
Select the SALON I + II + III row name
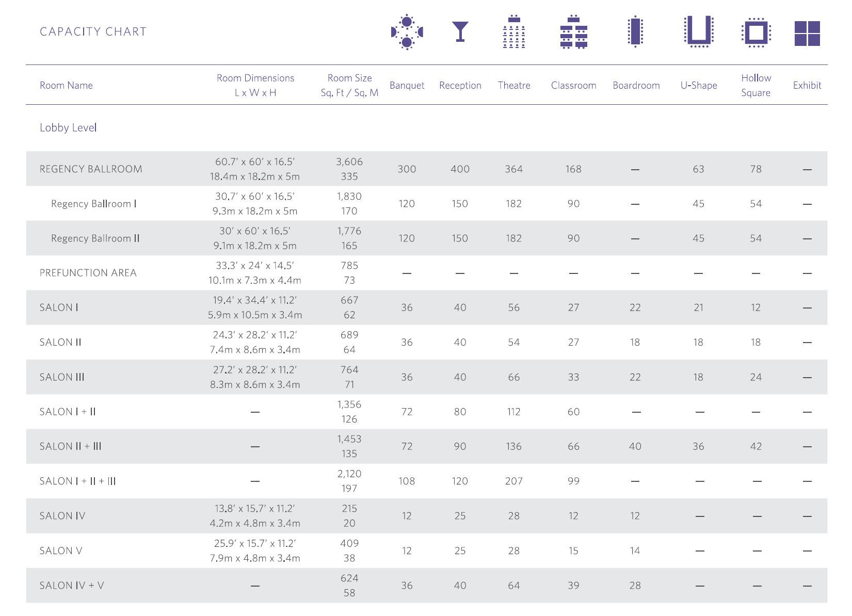click(x=78, y=481)
